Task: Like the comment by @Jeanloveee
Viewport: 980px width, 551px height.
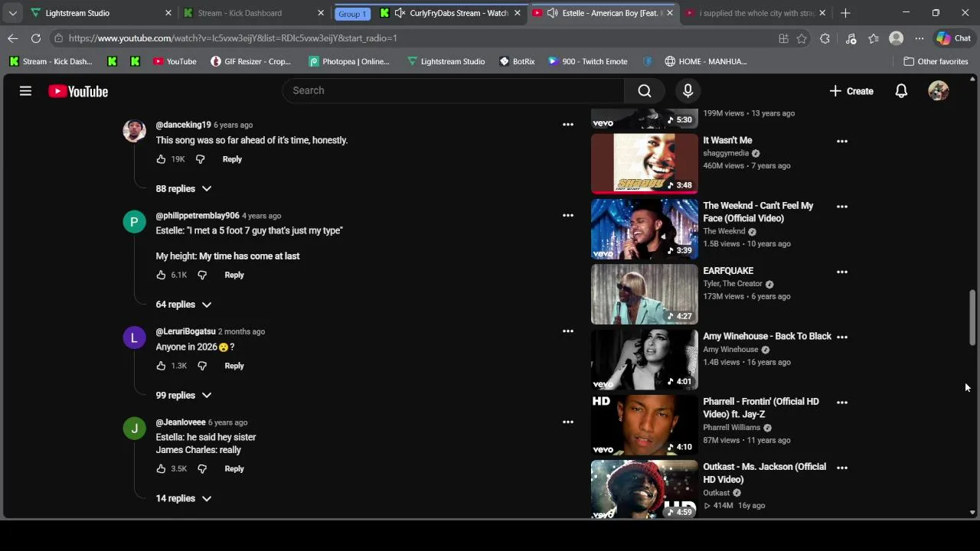Action: tap(161, 468)
